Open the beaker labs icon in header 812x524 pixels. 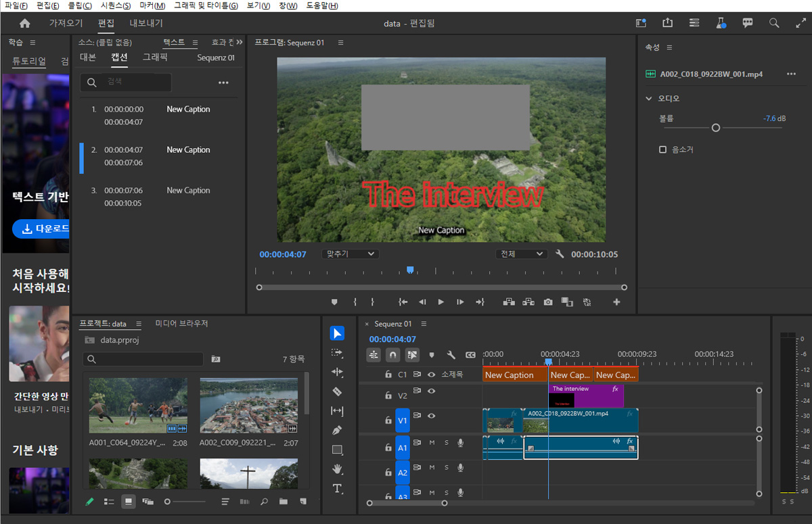pyautogui.click(x=721, y=23)
